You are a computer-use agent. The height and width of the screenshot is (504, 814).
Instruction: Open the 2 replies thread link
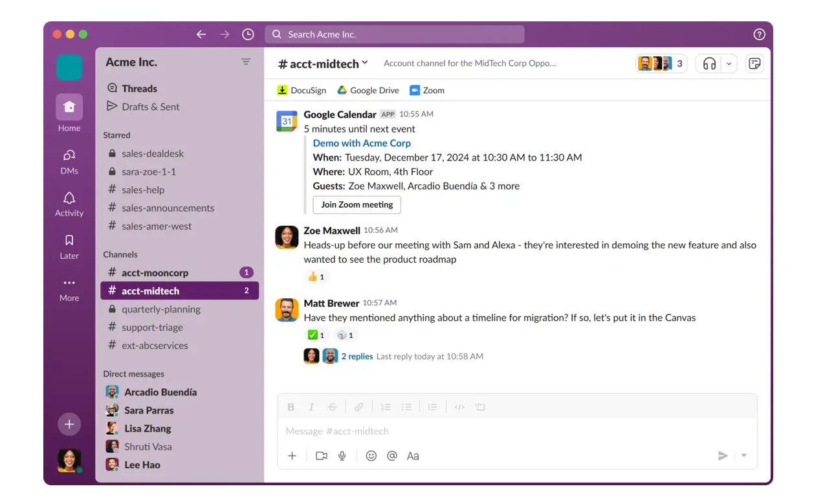(x=357, y=356)
